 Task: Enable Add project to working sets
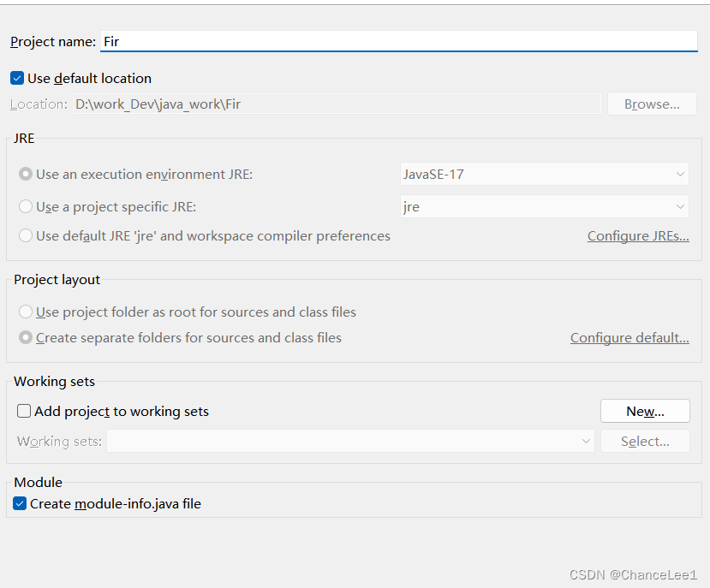tap(24, 412)
